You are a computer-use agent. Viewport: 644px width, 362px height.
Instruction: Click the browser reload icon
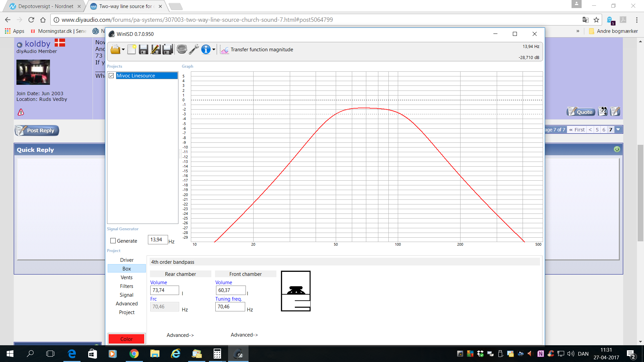point(31,20)
